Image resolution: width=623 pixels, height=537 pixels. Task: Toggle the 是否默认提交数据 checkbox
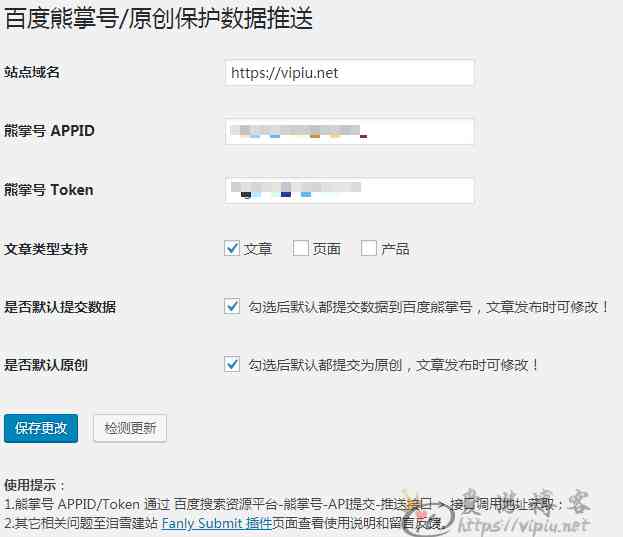click(x=232, y=307)
